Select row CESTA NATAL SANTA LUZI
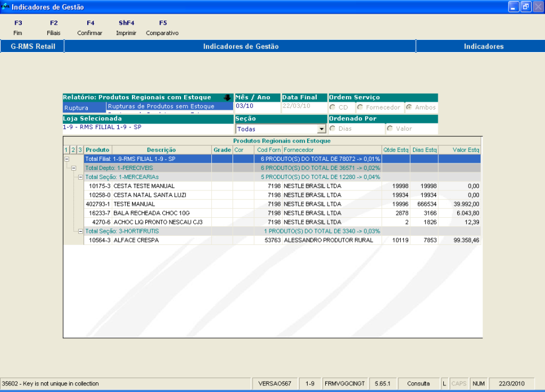The image size is (545, 392). click(282, 195)
